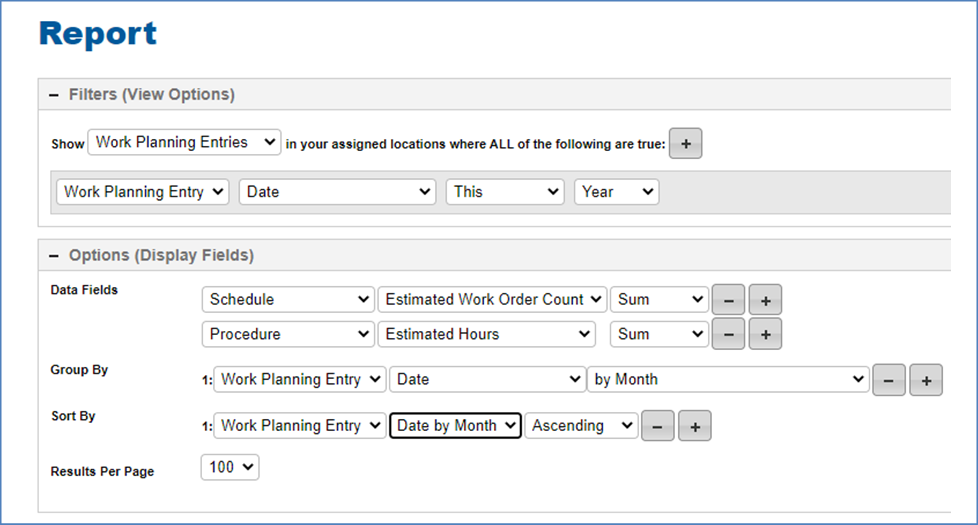The width and height of the screenshot is (978, 525).
Task: Remove the Group By row
Action: [889, 380]
